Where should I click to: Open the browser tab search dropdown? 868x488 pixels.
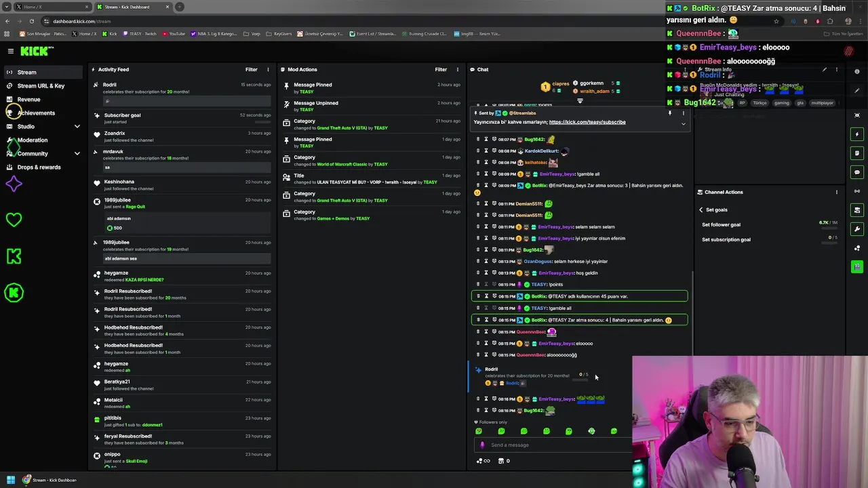(7, 7)
